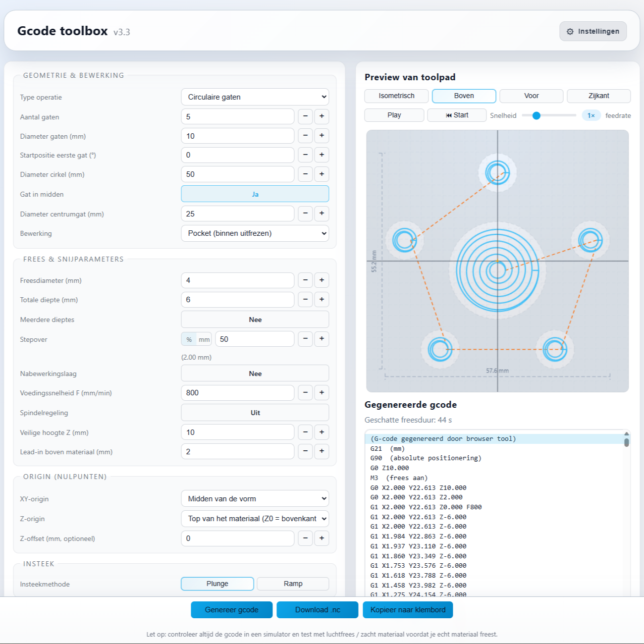Image resolution: width=644 pixels, height=644 pixels.
Task: Decrease Lead-in boven materiaal value
Action: (x=305, y=452)
